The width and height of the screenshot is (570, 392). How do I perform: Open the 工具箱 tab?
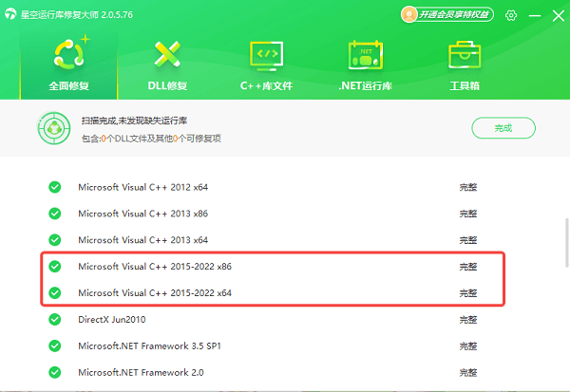pos(465,65)
